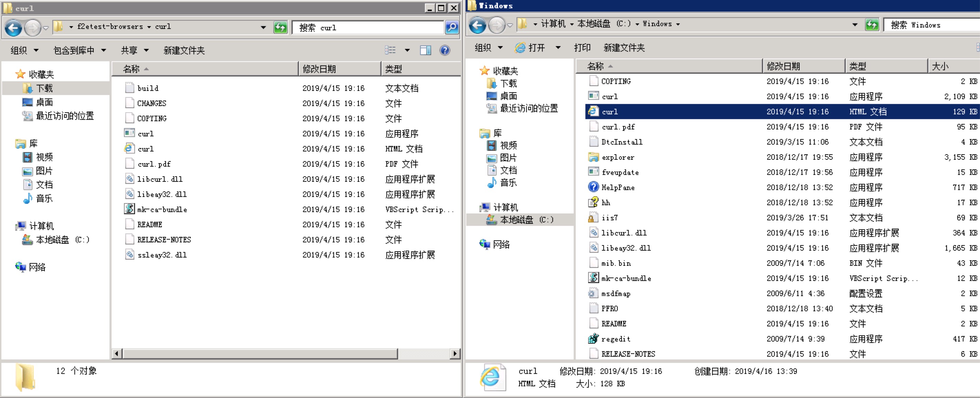Refresh the Windows folder listing
This screenshot has height=398, width=980.
[x=872, y=25]
